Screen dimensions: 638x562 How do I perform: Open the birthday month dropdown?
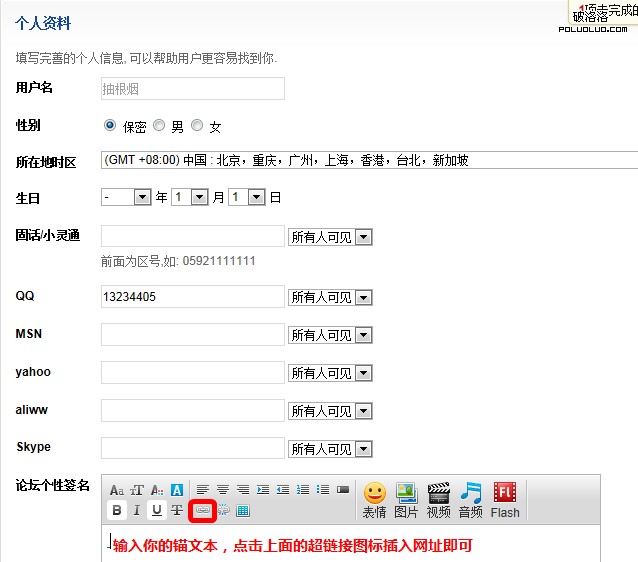pos(190,197)
